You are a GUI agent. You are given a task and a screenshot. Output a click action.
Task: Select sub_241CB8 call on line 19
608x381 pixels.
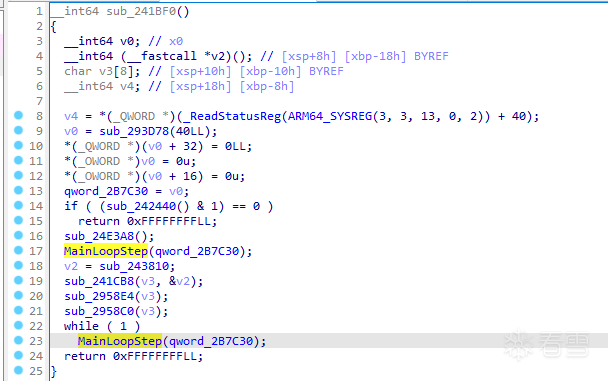pos(99,281)
